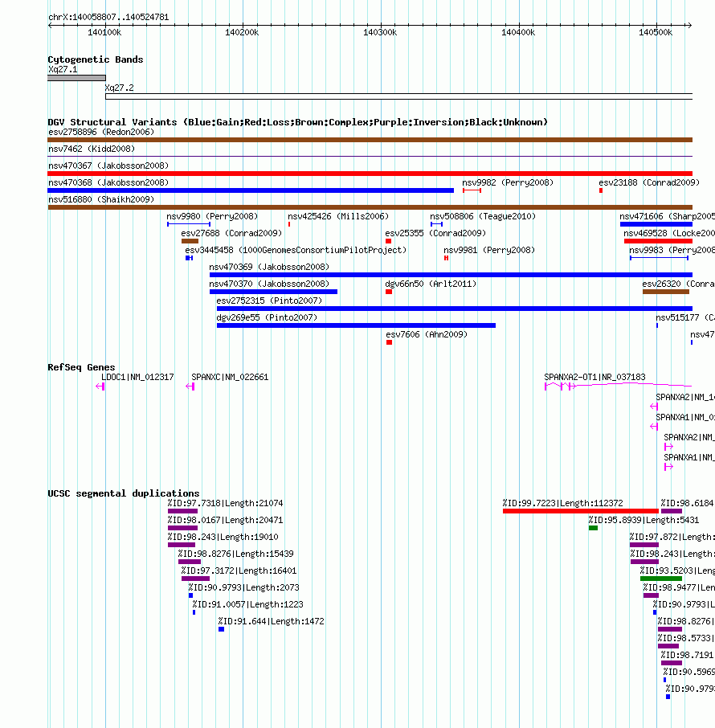Click the 140200k ruler tick label
Image resolution: width=715 pixels, height=728 pixels.
[242, 32]
